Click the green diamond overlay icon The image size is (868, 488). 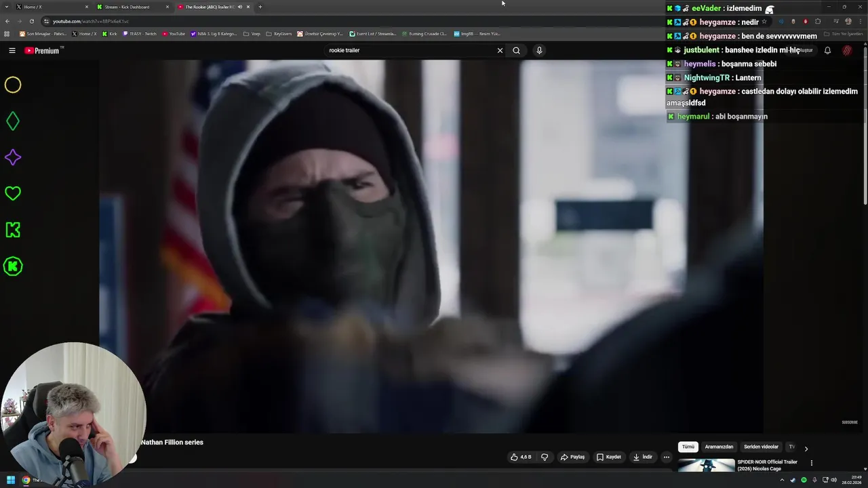point(13,121)
